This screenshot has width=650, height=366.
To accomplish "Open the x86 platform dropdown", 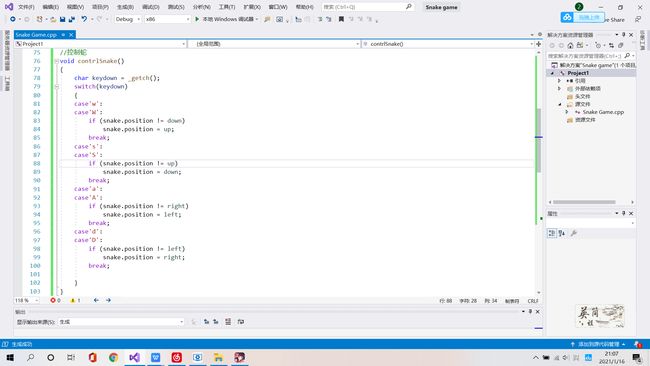I will click(x=167, y=19).
